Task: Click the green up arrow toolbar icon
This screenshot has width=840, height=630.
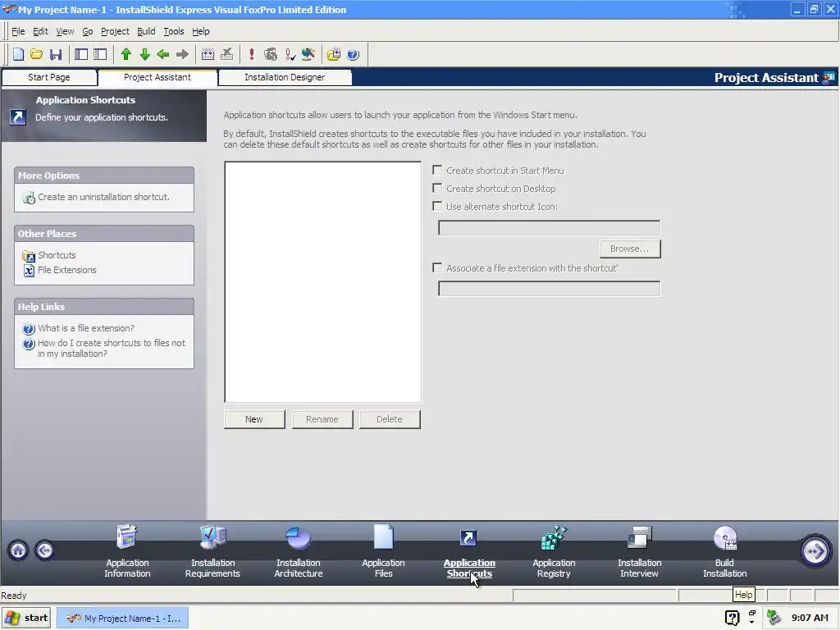Action: (x=126, y=54)
